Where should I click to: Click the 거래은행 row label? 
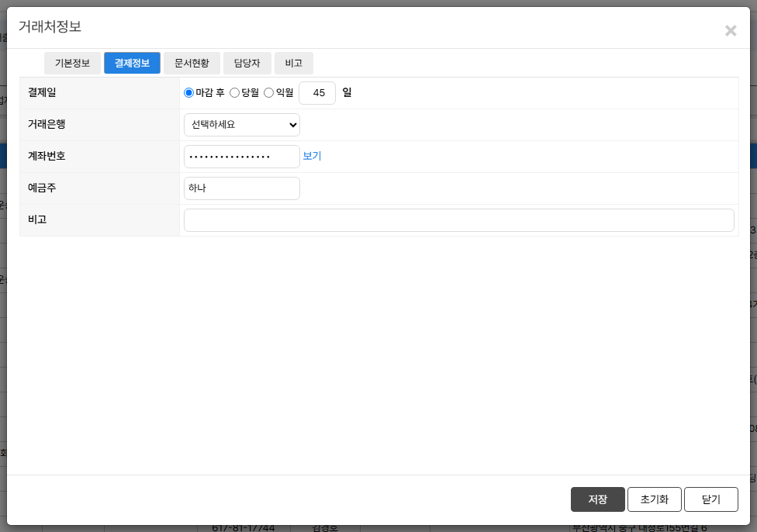click(x=47, y=124)
